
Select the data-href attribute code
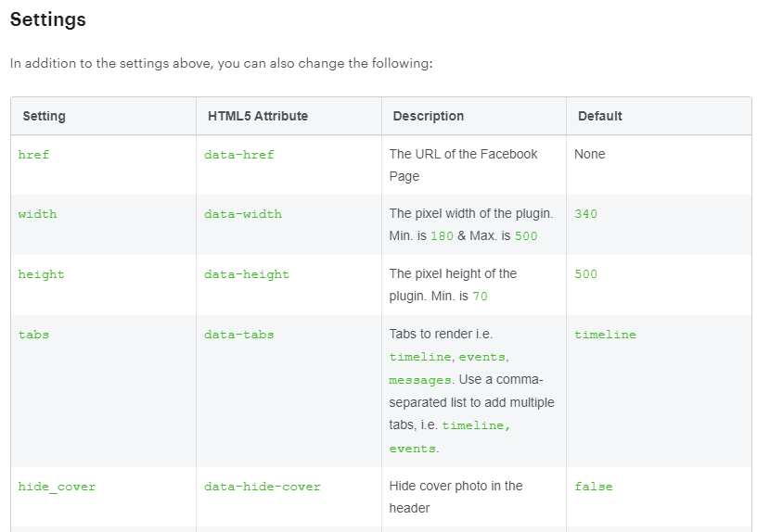point(239,155)
